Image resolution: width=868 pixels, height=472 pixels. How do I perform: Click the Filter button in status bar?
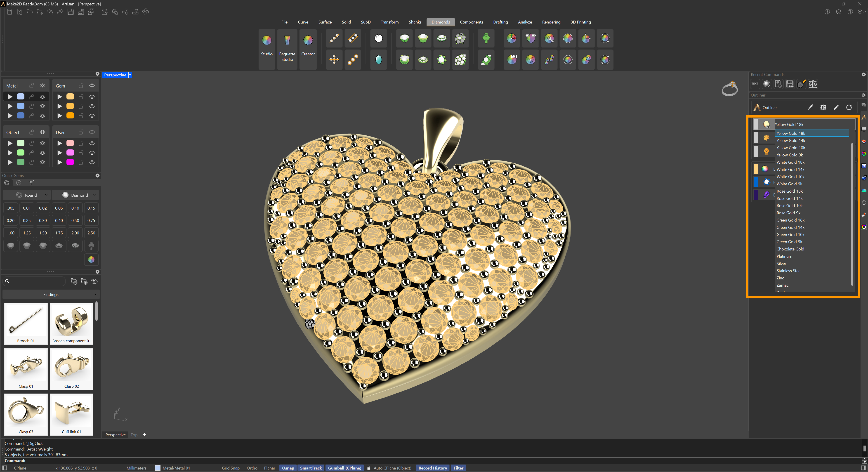coord(458,468)
